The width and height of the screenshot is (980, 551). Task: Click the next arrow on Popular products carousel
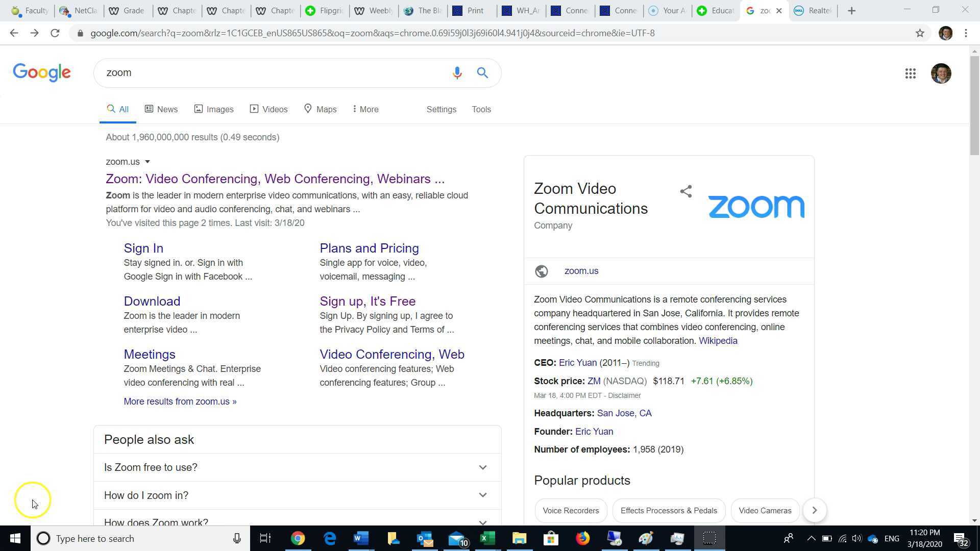click(x=814, y=510)
